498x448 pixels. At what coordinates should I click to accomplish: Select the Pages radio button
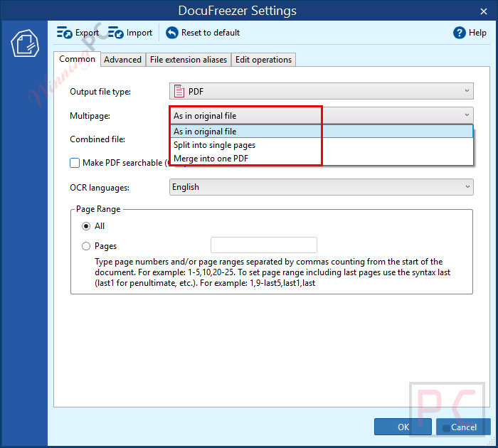(x=86, y=246)
